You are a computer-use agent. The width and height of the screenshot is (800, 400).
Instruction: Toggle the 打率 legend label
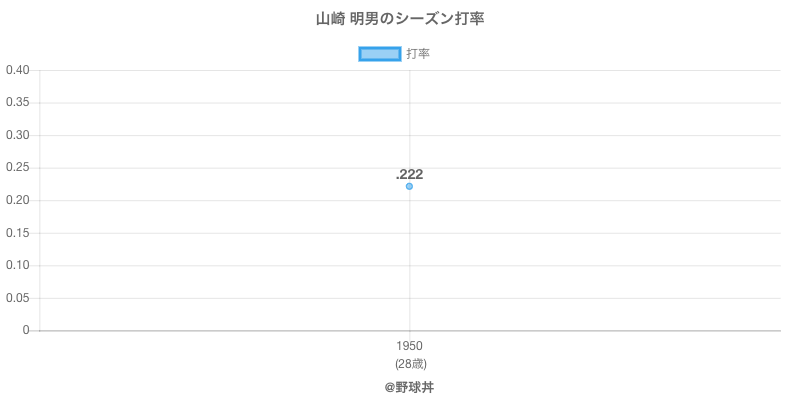(418, 54)
